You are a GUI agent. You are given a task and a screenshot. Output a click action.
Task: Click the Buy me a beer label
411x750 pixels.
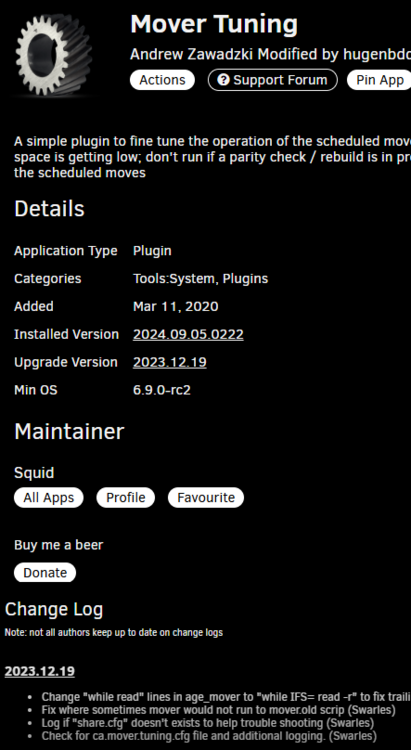[x=58, y=545]
